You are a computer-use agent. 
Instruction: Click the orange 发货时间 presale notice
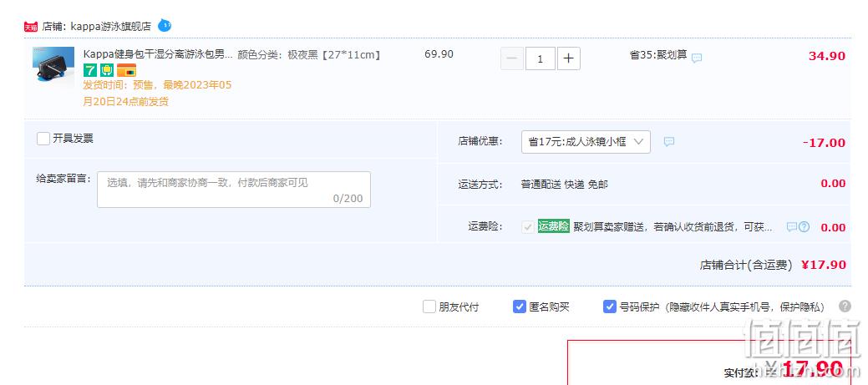pyautogui.click(x=157, y=94)
